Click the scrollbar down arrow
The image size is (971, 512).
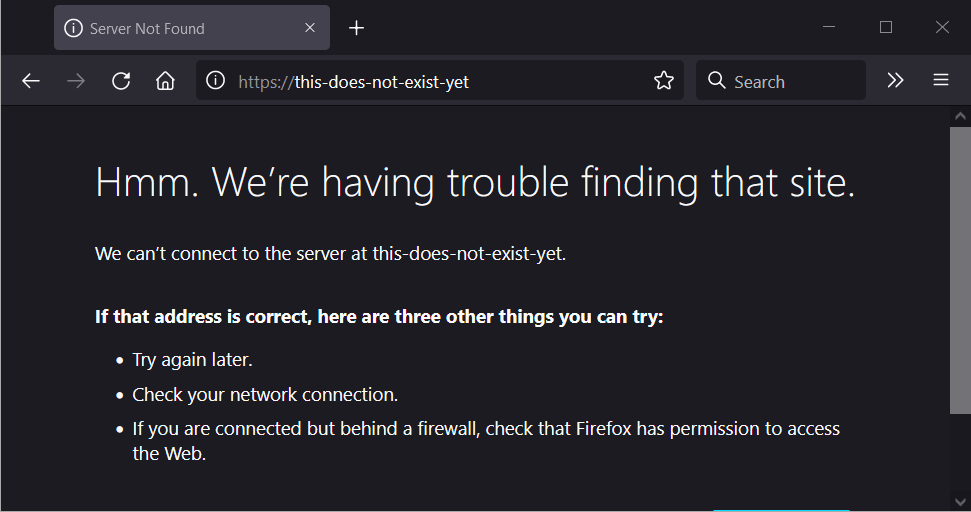point(960,501)
